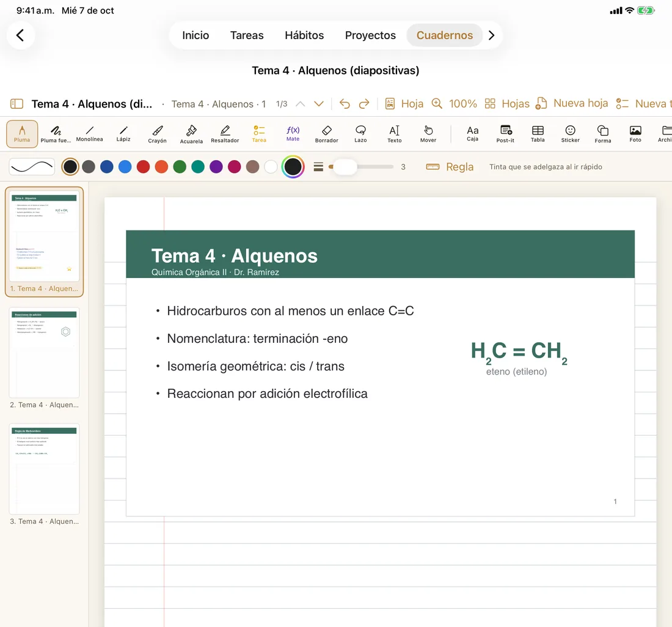Pick the dark blue color swatch
This screenshot has width=672, height=627.
[x=107, y=167]
